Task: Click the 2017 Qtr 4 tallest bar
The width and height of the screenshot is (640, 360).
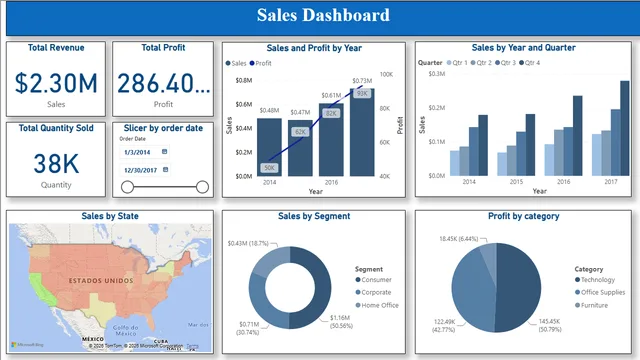Action: pos(625,128)
